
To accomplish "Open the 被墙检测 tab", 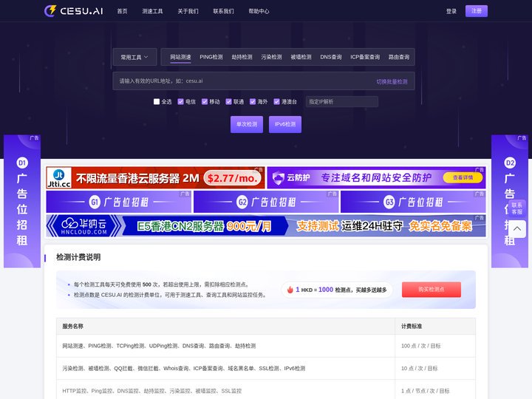I will click(x=301, y=57).
